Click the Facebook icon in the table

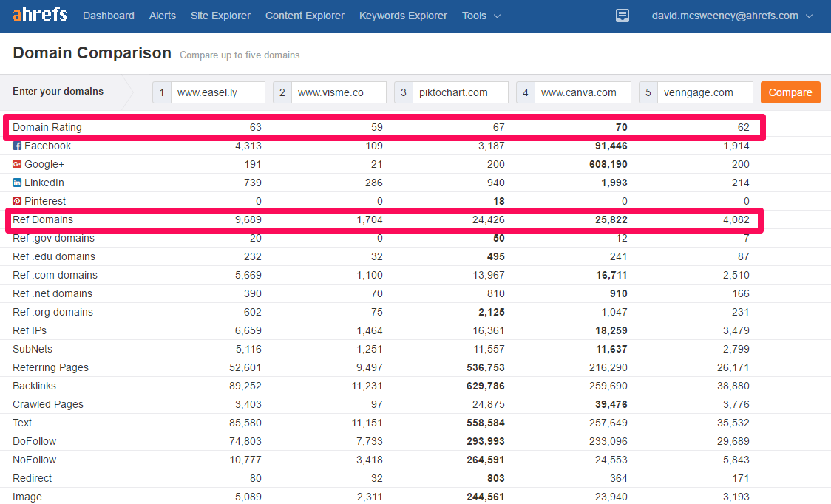coord(17,146)
